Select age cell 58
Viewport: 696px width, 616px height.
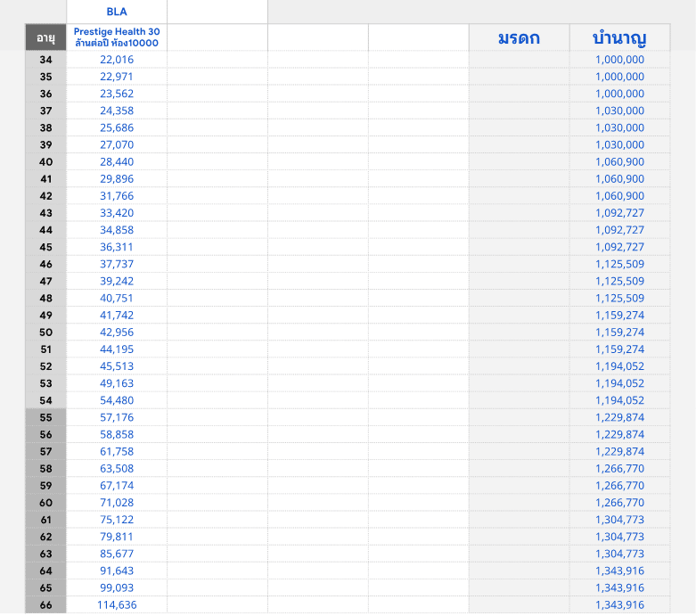[45, 468]
